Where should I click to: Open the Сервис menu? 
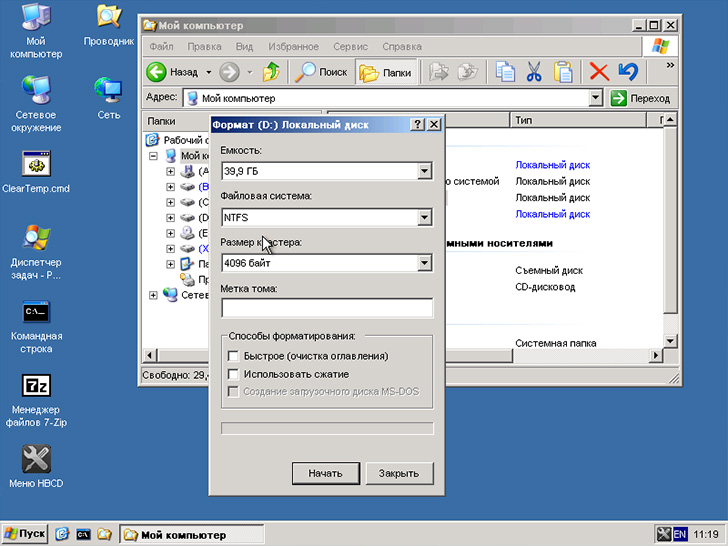point(350,47)
